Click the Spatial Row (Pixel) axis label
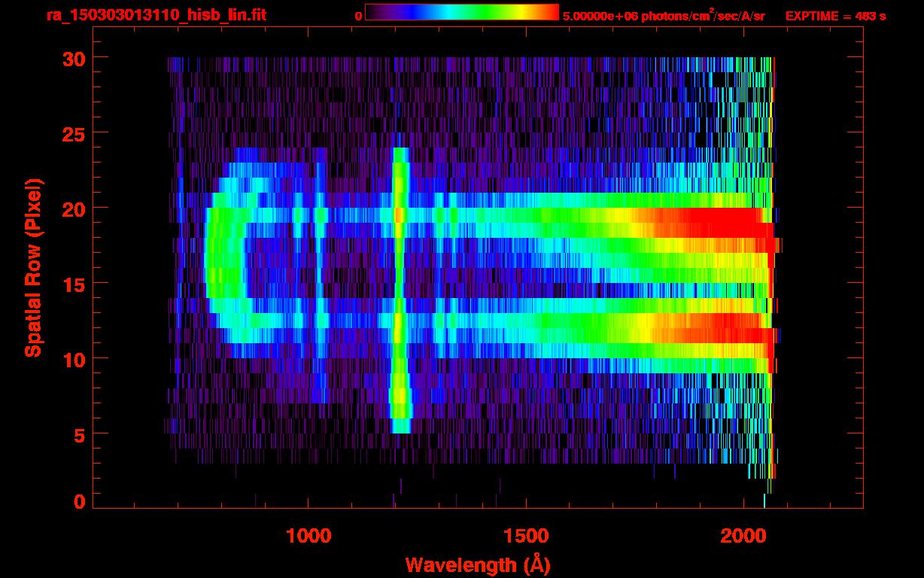 coord(32,268)
